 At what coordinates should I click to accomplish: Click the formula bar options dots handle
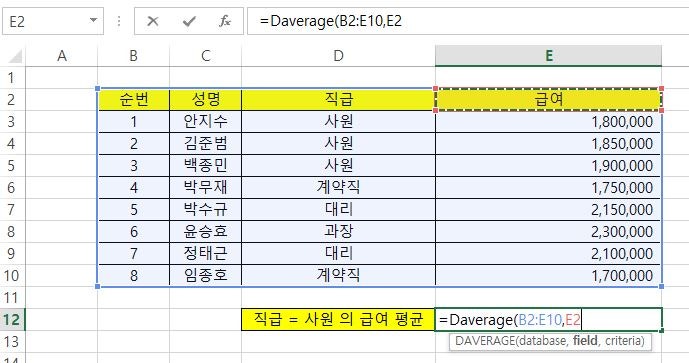[119, 21]
